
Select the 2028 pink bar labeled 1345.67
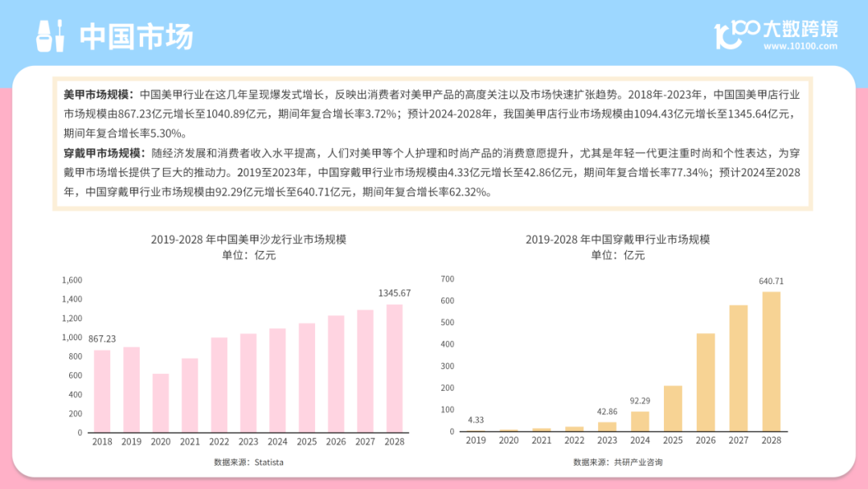tap(394, 368)
